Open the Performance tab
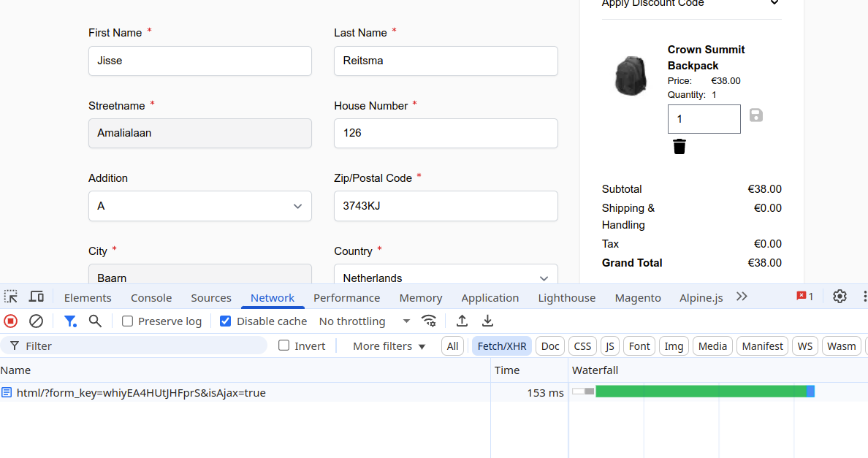The width and height of the screenshot is (868, 458). [346, 297]
